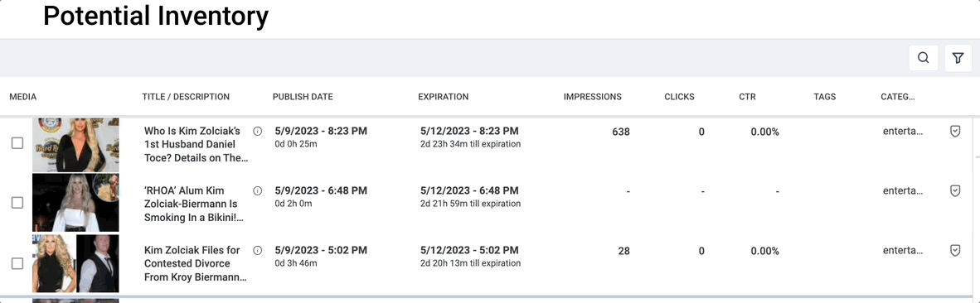
Task: Click shield icon on the 28 impressions row
Action: click(954, 250)
